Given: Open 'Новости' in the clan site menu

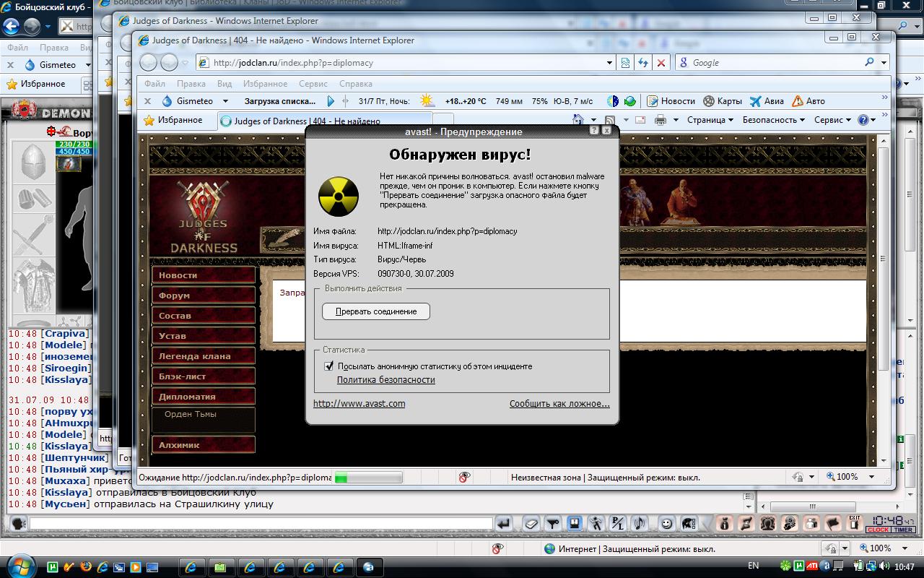Looking at the screenshot, I should (204, 275).
